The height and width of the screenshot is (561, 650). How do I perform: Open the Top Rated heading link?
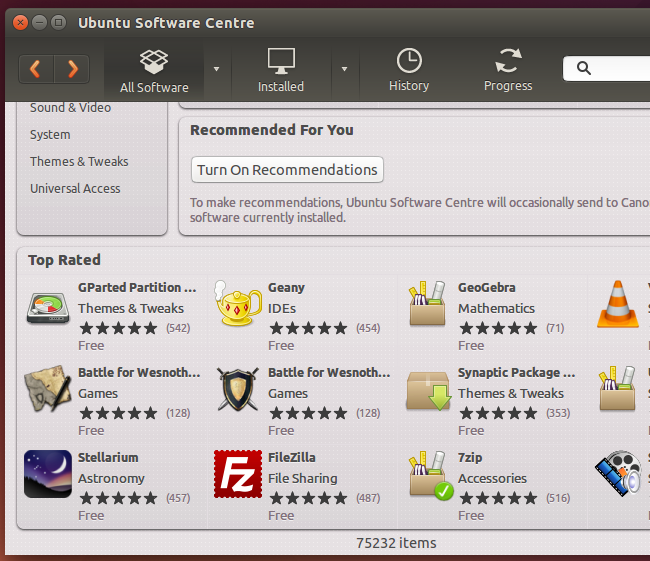coord(64,260)
